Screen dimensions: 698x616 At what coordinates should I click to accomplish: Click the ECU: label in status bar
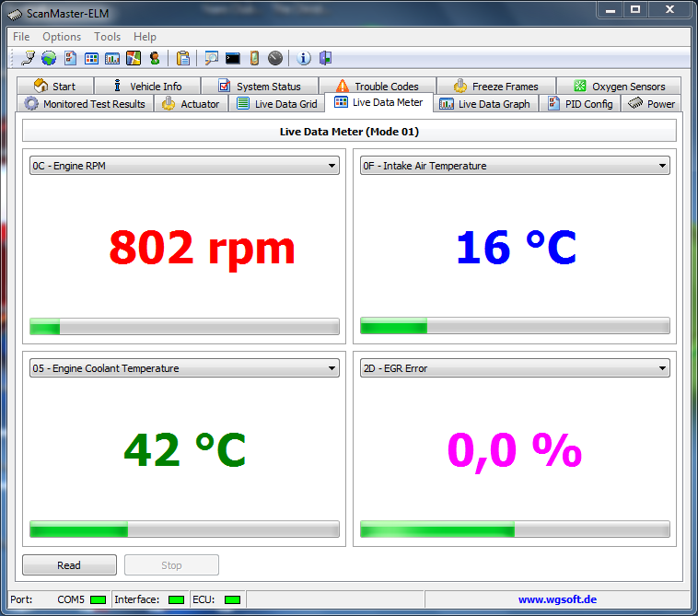pyautogui.click(x=204, y=599)
